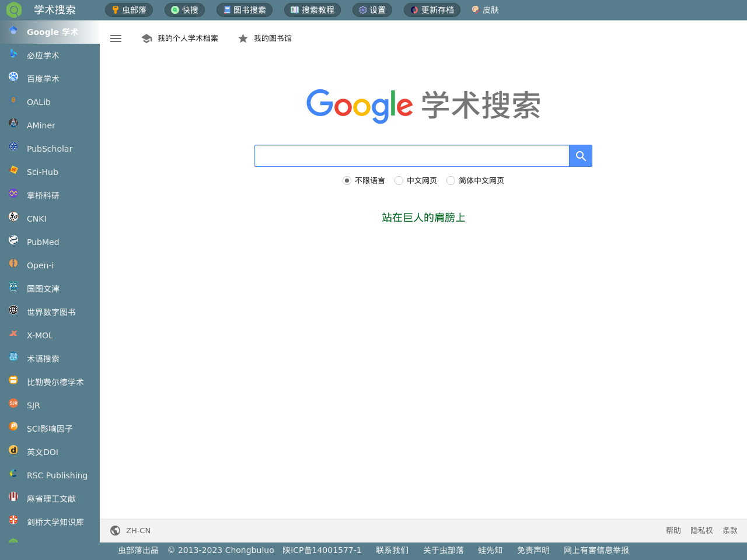The height and width of the screenshot is (560, 747).
Task: Enable 中文网页 filtering
Action: [x=398, y=180]
